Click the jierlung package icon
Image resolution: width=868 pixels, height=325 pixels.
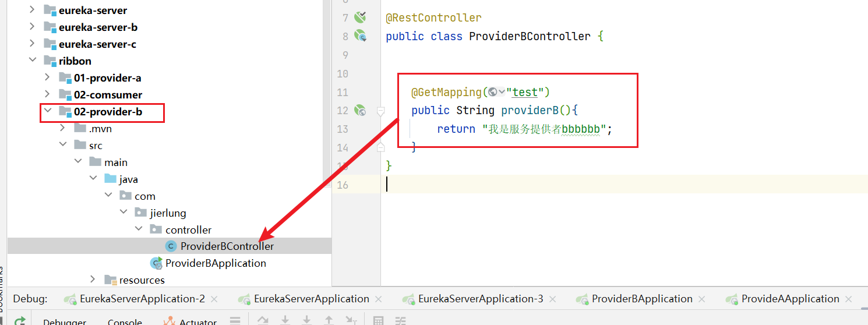140,213
